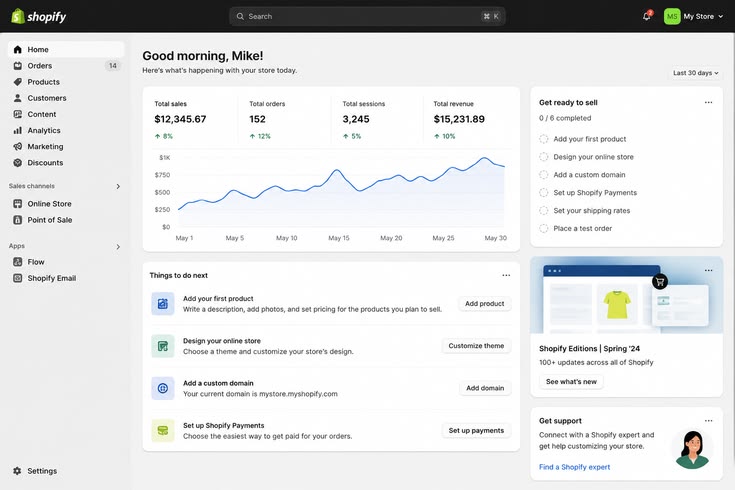Check off Add your first product
The image size is (735, 490).
coord(544,139)
